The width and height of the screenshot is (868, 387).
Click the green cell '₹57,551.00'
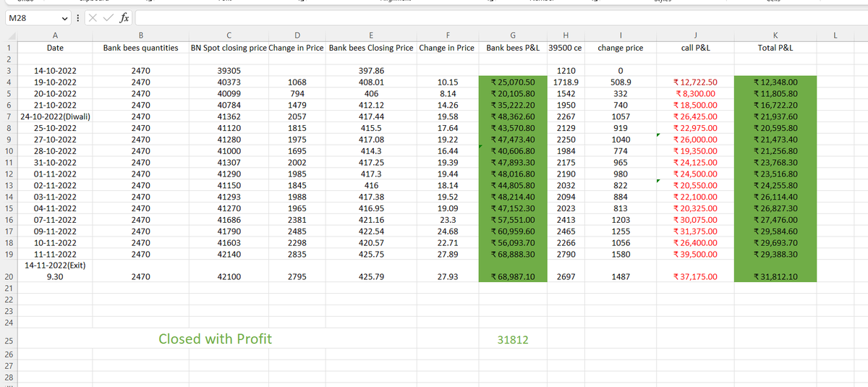tap(513, 219)
